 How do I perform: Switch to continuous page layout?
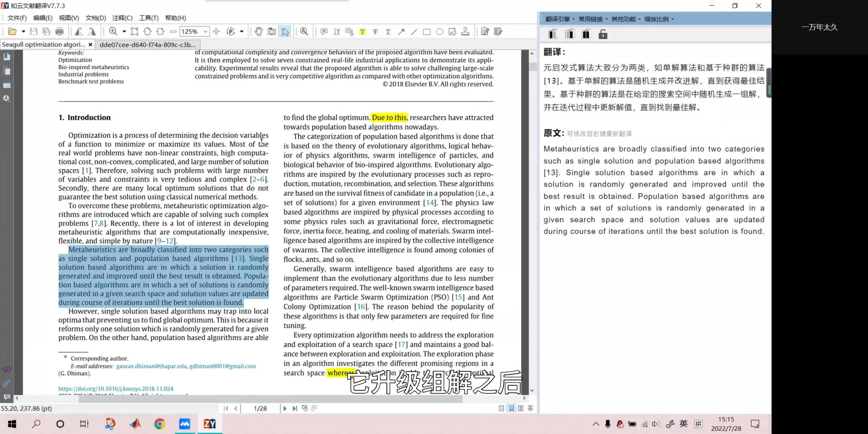[511, 408]
